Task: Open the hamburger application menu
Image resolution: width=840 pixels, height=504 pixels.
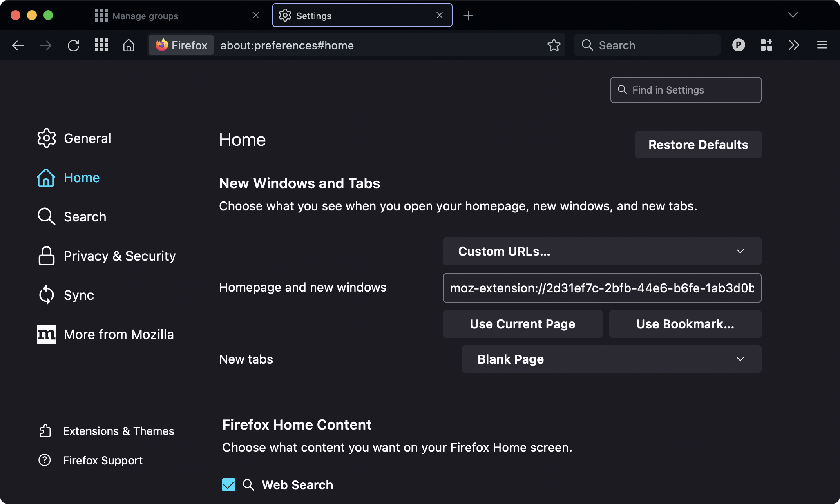Action: click(x=822, y=45)
